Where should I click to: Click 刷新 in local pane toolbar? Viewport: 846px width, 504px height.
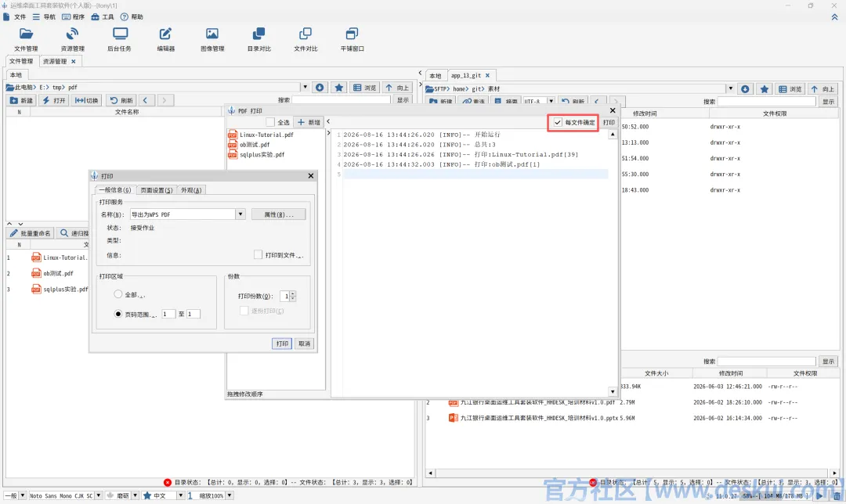pos(121,100)
